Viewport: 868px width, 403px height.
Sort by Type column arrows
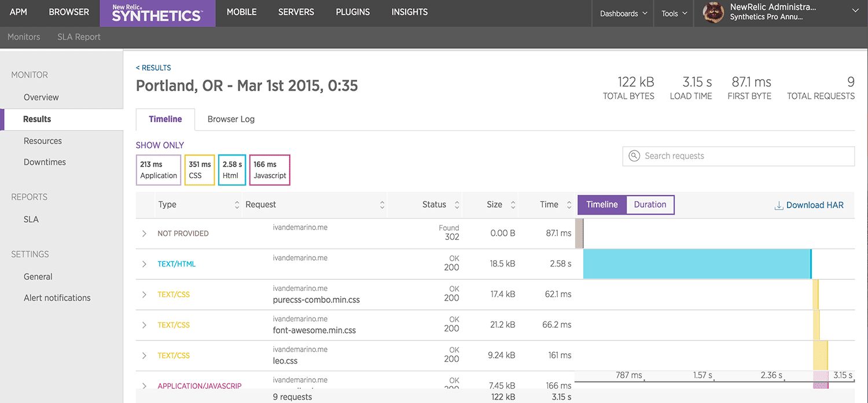pos(237,205)
